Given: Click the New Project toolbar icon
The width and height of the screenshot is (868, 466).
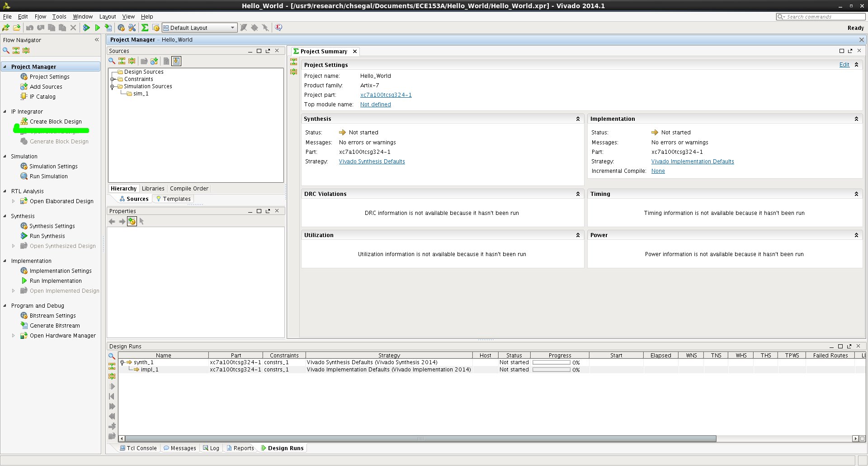Looking at the screenshot, I should coord(6,28).
